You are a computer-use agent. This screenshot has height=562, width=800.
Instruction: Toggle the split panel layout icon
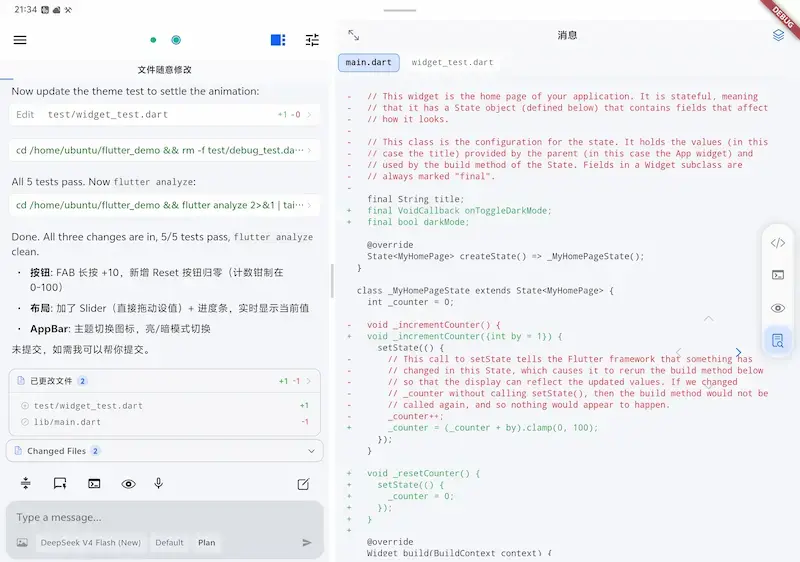(278, 40)
